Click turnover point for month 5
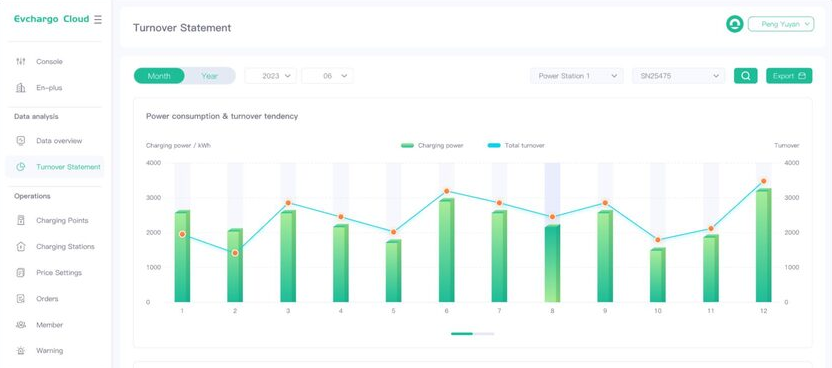 [x=393, y=232]
